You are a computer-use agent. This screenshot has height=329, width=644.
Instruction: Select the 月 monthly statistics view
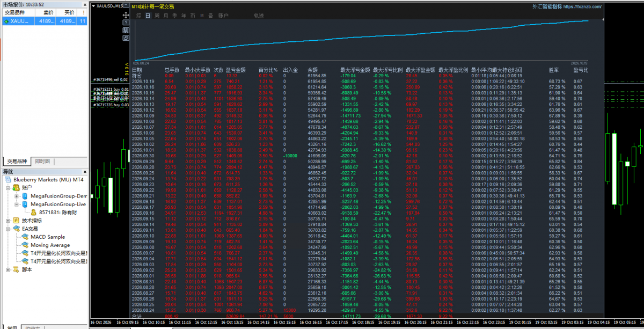(166, 16)
